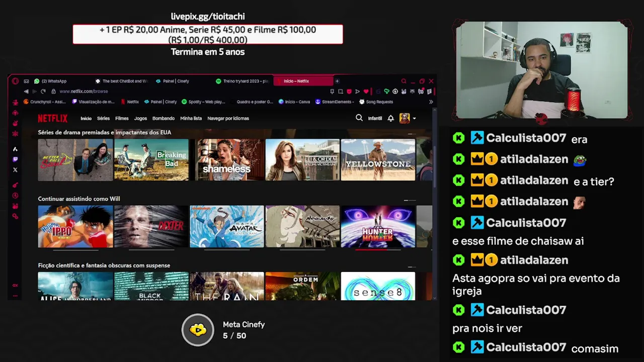644x362 pixels.
Task: Click the green cloud extension icon
Action: [x=386, y=92]
